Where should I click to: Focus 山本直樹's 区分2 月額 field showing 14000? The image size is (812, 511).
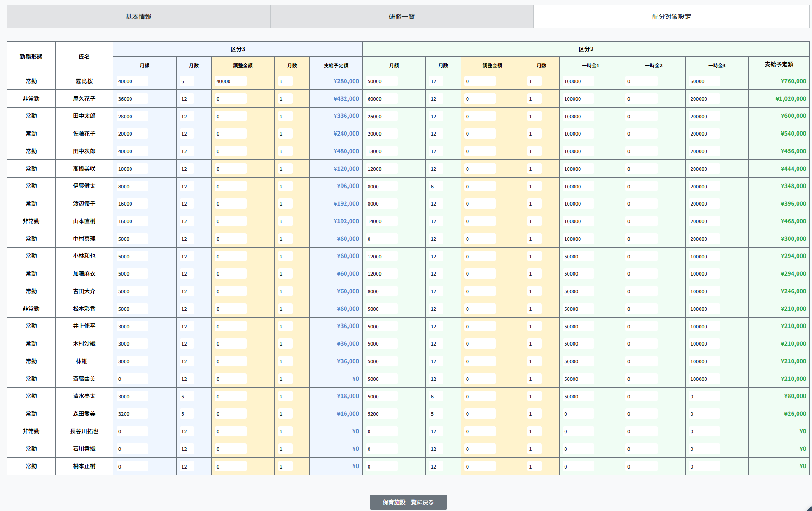click(382, 221)
